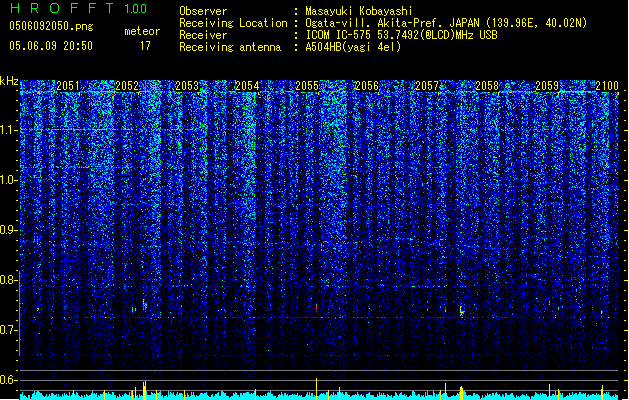Click observer name Masayuki Kobayashi
Viewport: 629px width, 400px height.
pyautogui.click(x=359, y=11)
